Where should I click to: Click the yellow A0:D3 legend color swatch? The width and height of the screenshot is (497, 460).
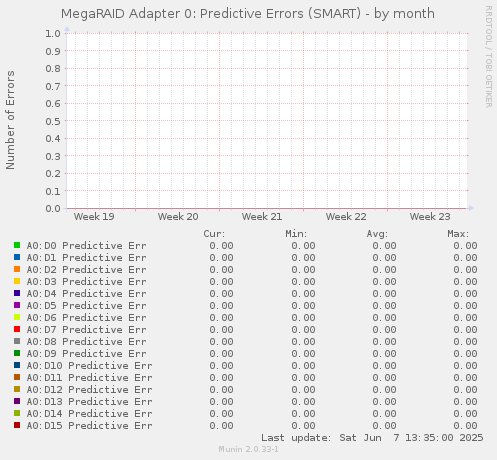click(17, 281)
